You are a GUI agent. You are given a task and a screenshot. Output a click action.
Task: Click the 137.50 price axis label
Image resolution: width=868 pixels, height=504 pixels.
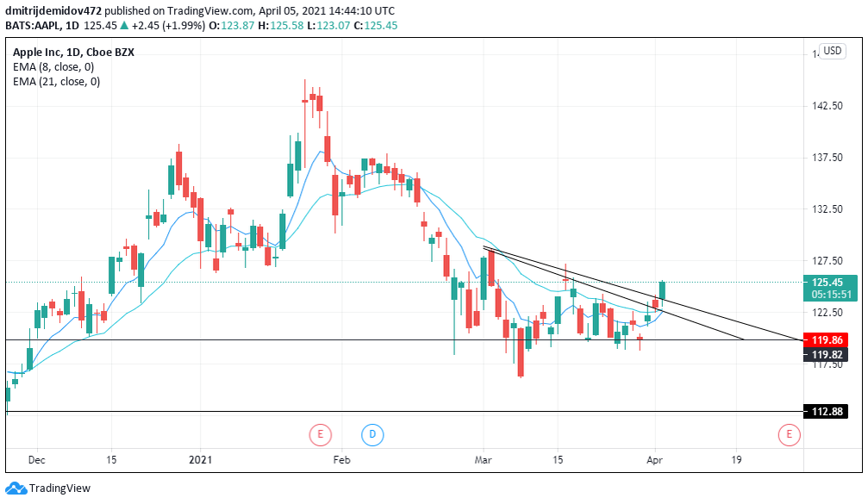827,158
